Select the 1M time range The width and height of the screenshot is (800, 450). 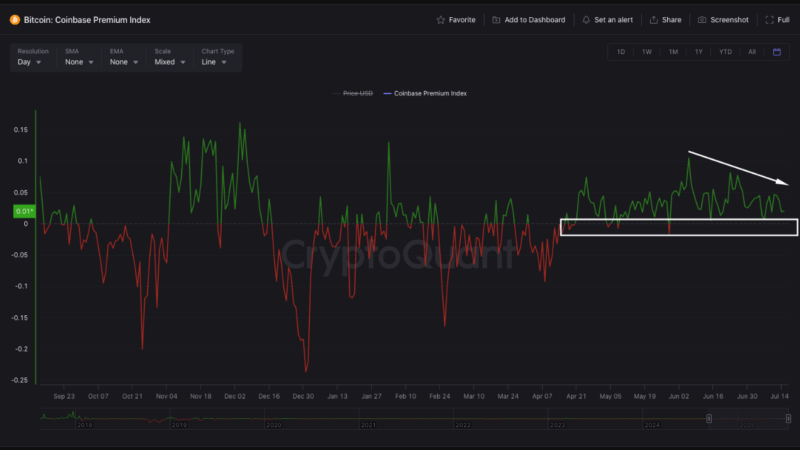click(673, 52)
